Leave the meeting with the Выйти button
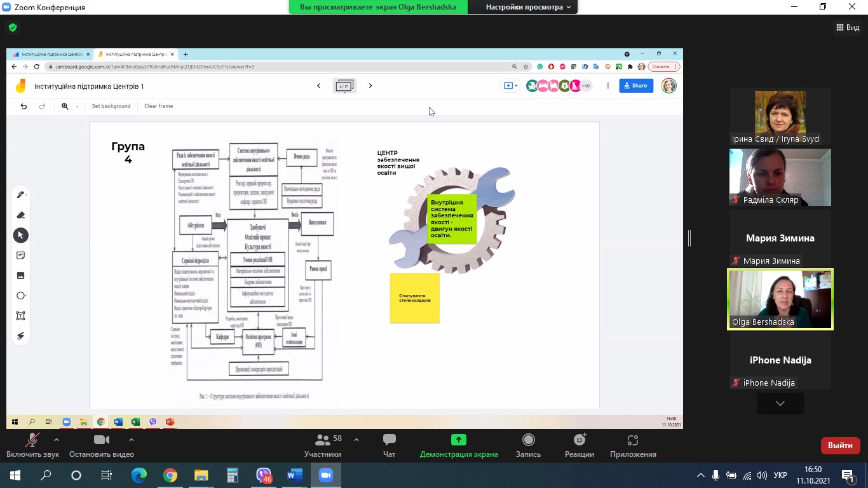 point(840,445)
